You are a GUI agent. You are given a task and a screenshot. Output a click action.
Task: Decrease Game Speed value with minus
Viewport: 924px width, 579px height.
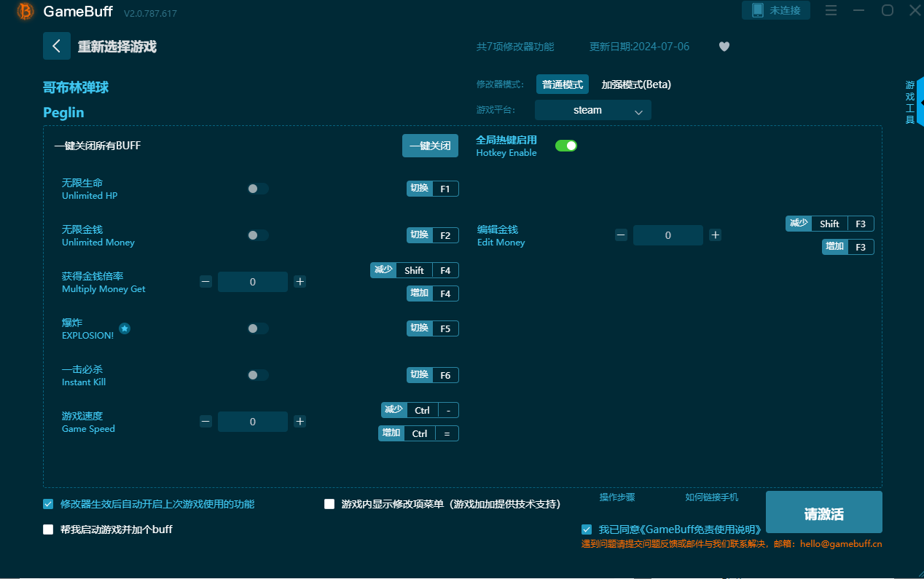tap(205, 421)
